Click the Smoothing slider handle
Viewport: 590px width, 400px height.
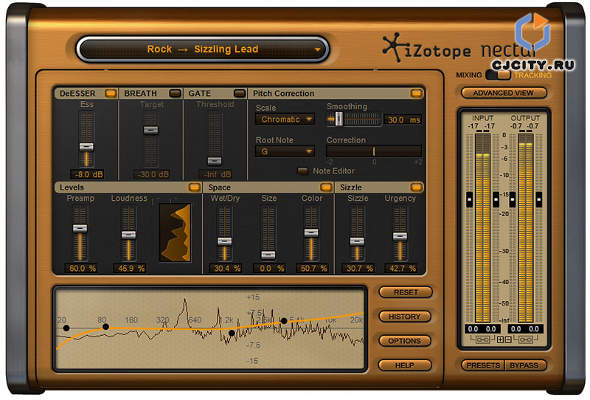tap(339, 119)
